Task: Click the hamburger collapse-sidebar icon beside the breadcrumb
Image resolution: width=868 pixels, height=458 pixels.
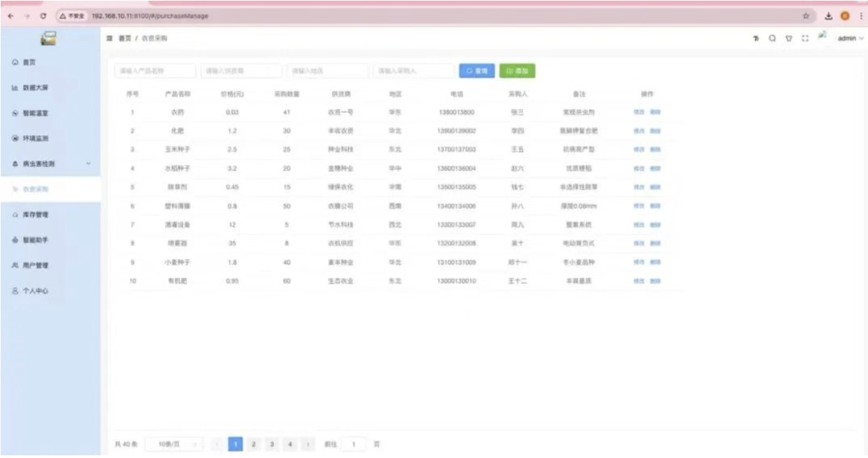Action: click(x=110, y=39)
